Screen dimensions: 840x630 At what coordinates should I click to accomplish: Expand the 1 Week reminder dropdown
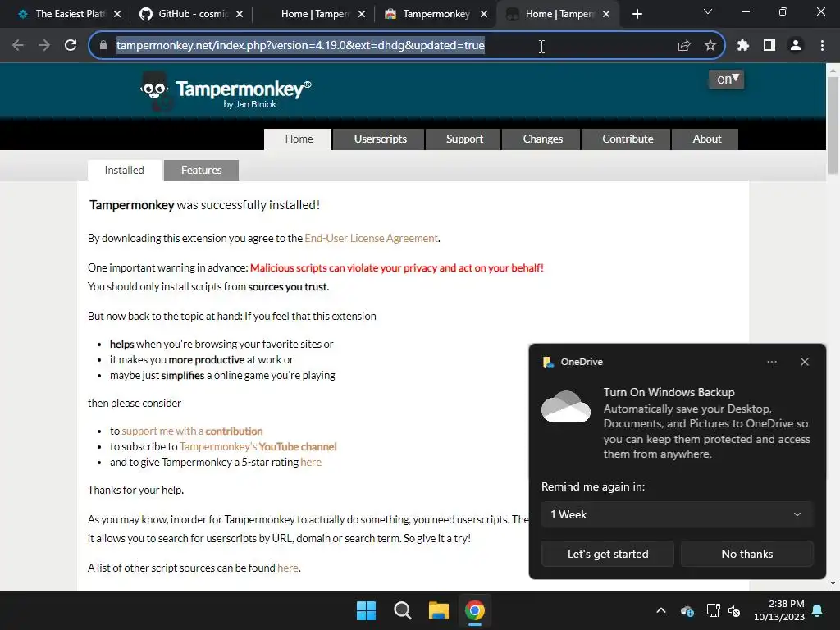[x=677, y=515]
